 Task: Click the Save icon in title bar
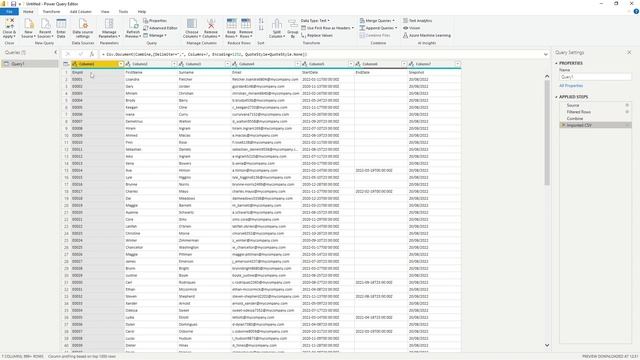tap(13, 4)
